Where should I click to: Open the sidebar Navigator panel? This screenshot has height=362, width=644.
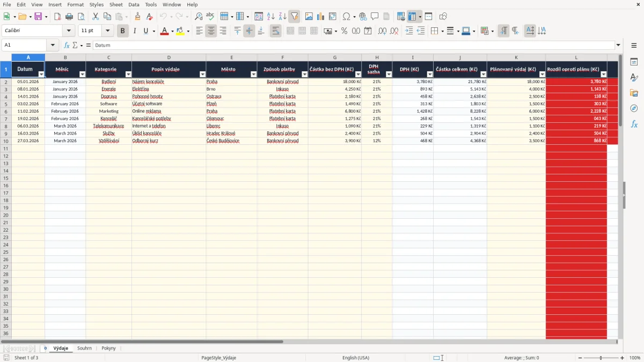634,108
